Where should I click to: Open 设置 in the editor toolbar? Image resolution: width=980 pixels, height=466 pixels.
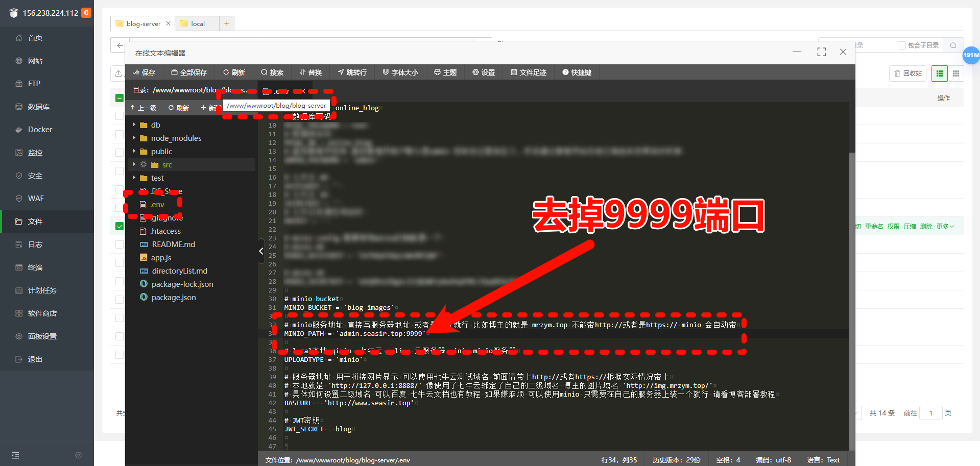click(x=484, y=72)
